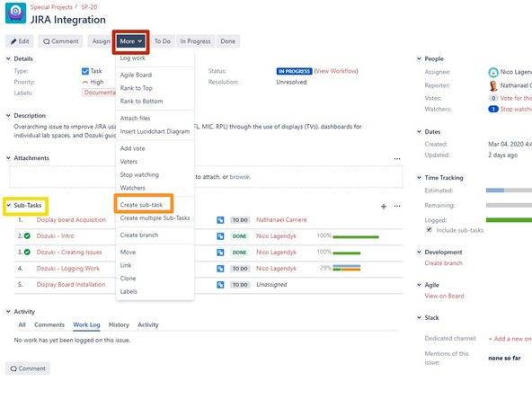
Task: Click the green done checkmark beside Dozuki - Creating Issues
Action: point(27,253)
